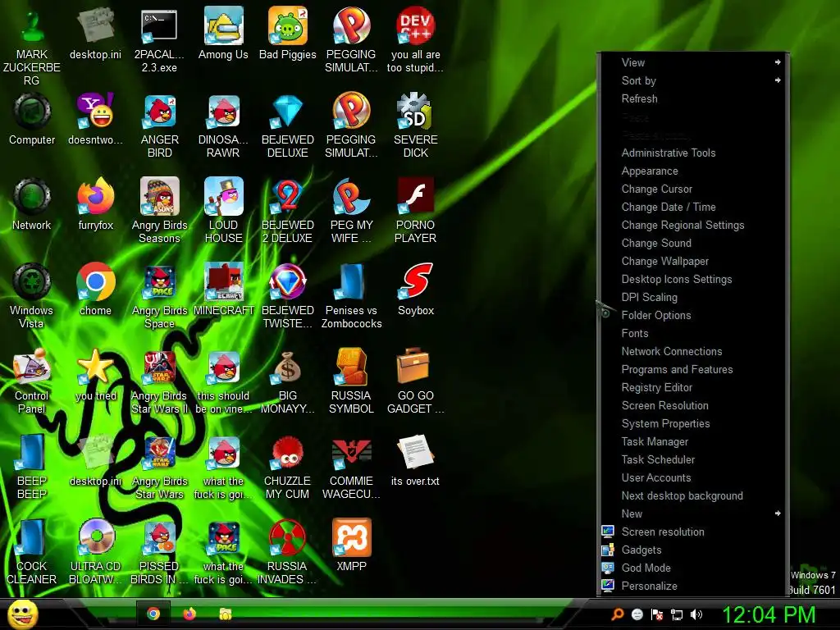Open Chrome from the taskbar
The width and height of the screenshot is (840, 630).
click(153, 614)
